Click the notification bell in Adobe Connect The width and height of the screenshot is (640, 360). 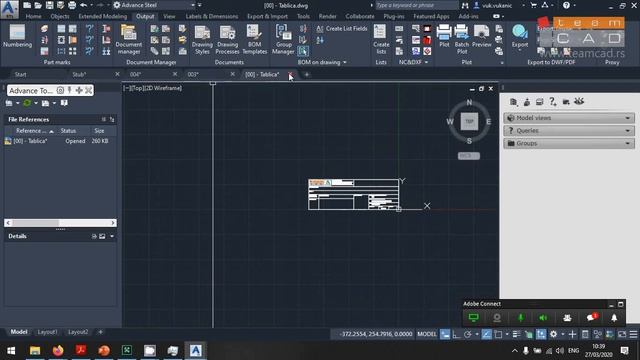click(614, 318)
